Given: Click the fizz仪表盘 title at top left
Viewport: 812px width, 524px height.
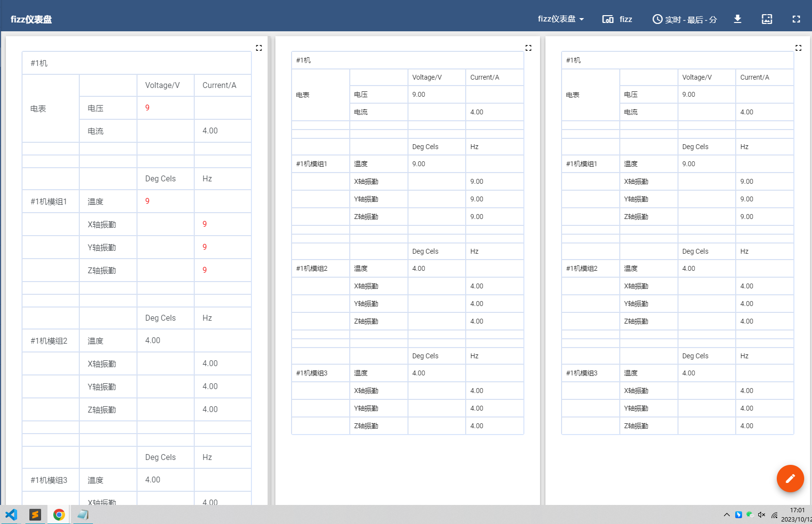Looking at the screenshot, I should pos(31,20).
